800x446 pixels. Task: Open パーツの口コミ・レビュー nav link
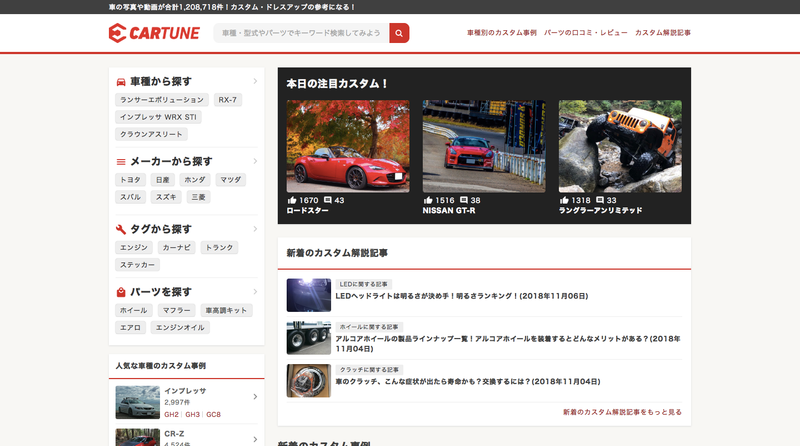pos(586,33)
